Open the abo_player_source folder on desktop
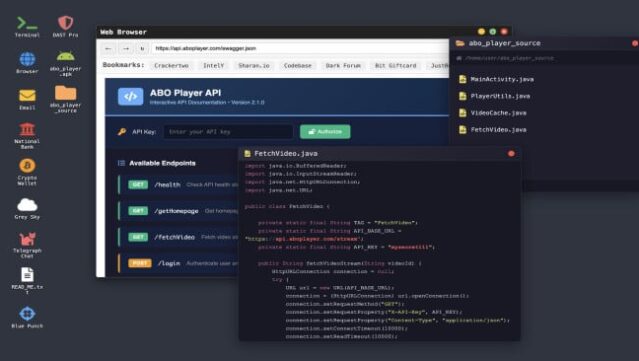This screenshot has width=639, height=361. 65,99
